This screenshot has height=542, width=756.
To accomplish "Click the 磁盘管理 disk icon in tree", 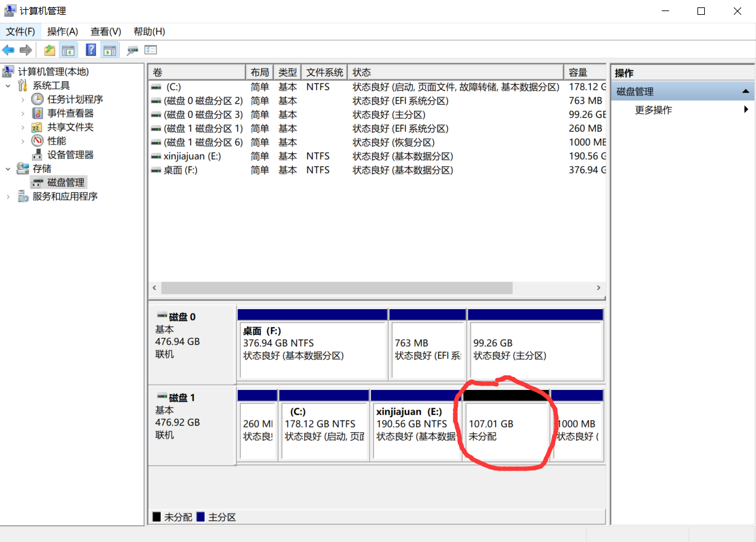I will pyautogui.click(x=38, y=182).
